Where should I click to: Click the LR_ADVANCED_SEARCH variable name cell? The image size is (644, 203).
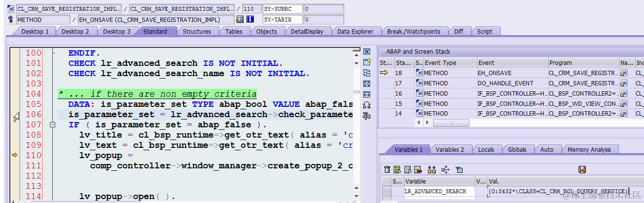[x=439, y=191]
